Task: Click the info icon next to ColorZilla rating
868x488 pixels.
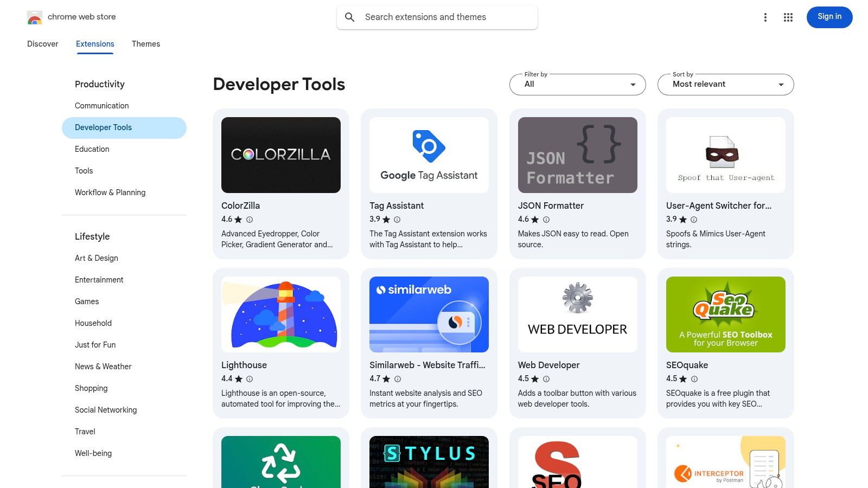Action: click(x=249, y=220)
